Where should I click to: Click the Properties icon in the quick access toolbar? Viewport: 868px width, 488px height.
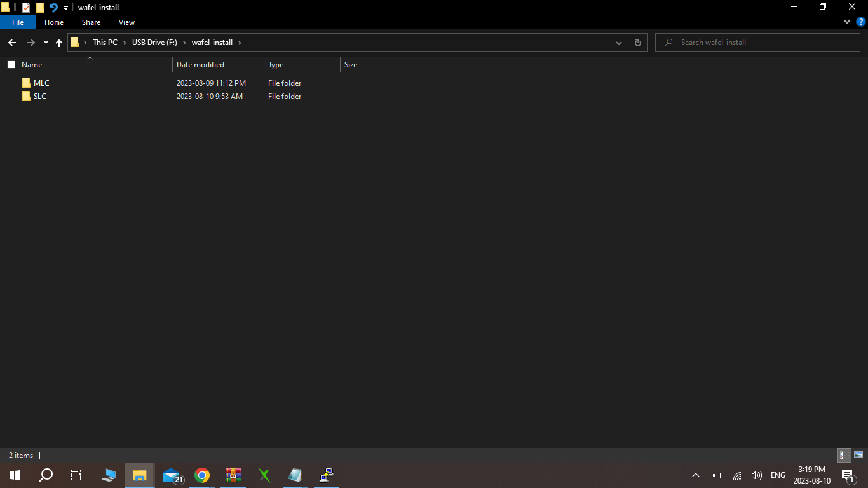pos(26,8)
